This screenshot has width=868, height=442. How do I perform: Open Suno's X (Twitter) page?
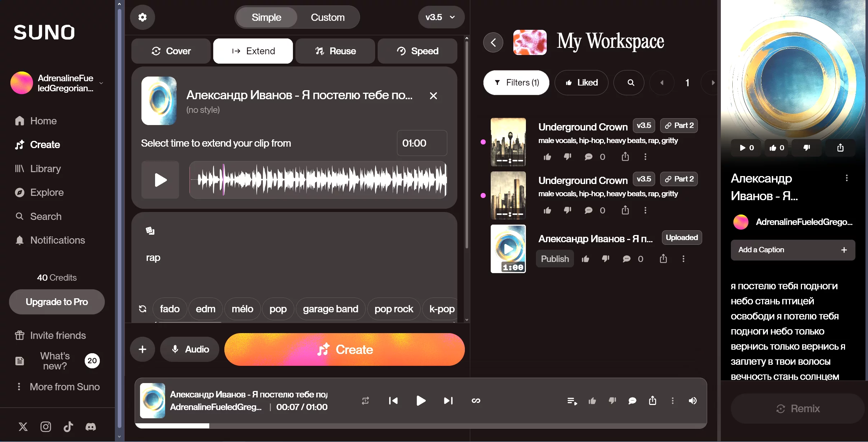click(x=23, y=427)
